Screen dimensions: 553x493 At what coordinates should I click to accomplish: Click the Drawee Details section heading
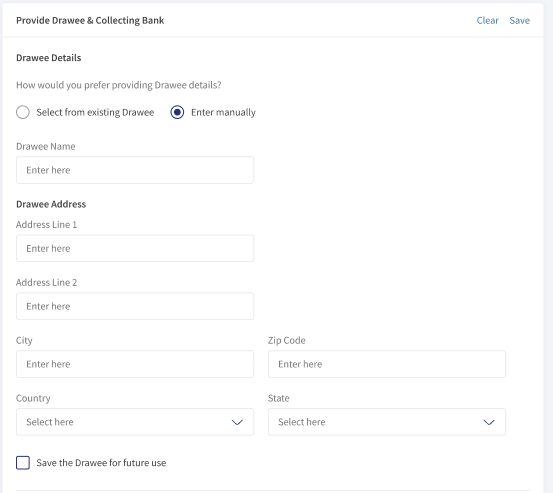[49, 58]
